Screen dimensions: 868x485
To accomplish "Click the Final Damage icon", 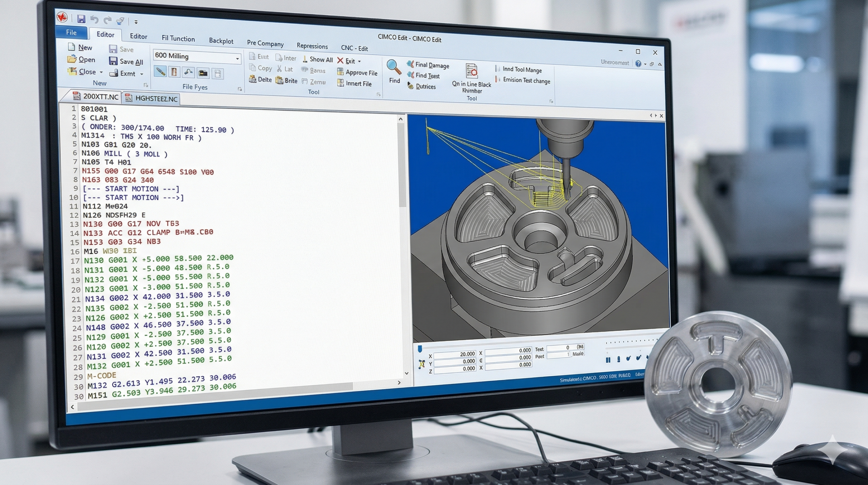I will coord(410,64).
